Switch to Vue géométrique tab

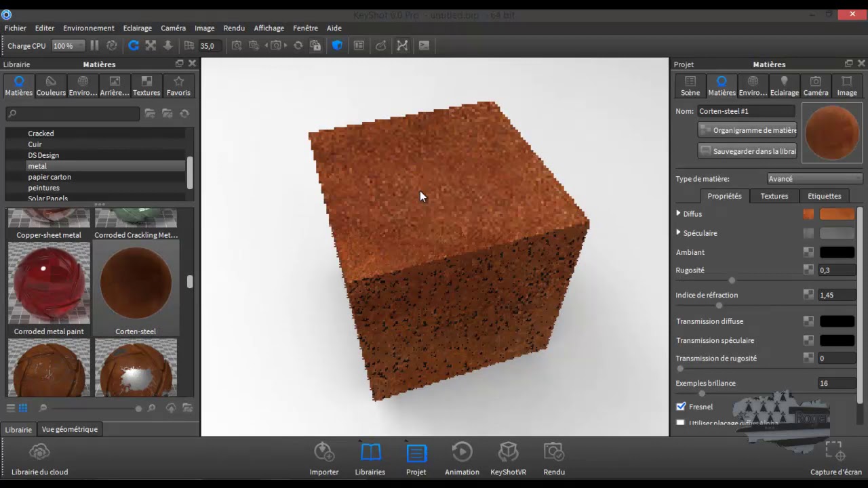70,429
